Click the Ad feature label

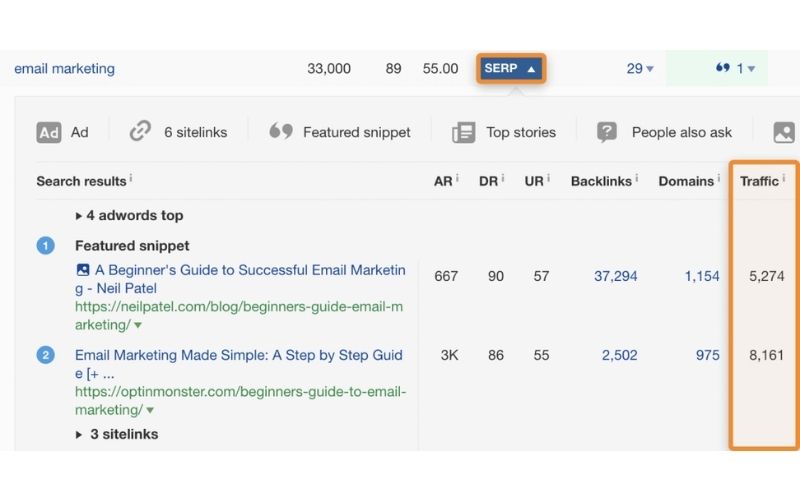(x=80, y=132)
